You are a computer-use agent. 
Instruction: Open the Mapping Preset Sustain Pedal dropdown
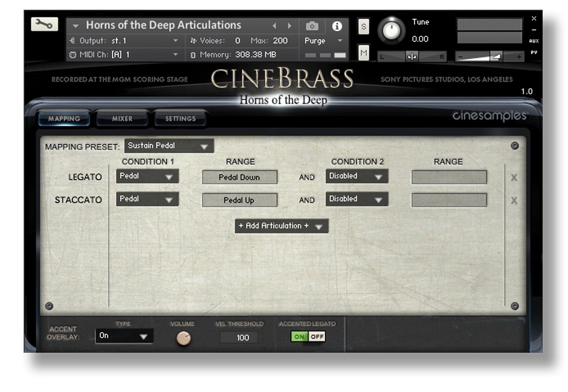click(x=169, y=146)
